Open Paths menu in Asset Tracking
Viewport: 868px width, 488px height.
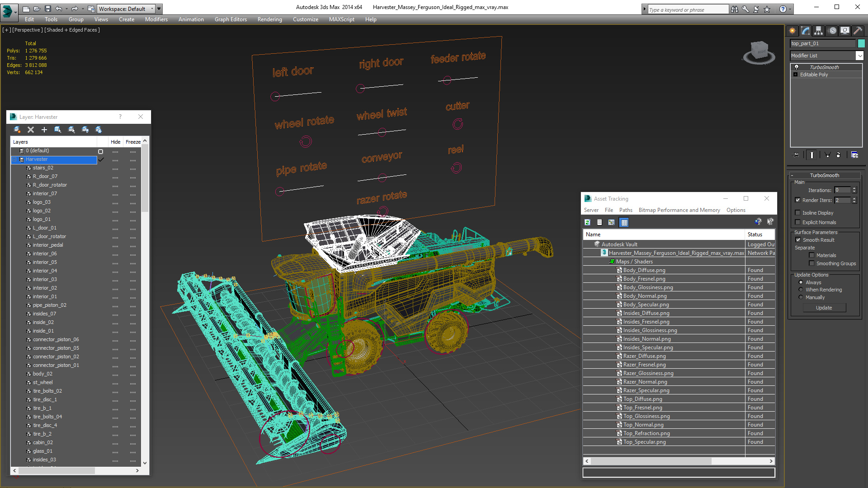point(626,210)
